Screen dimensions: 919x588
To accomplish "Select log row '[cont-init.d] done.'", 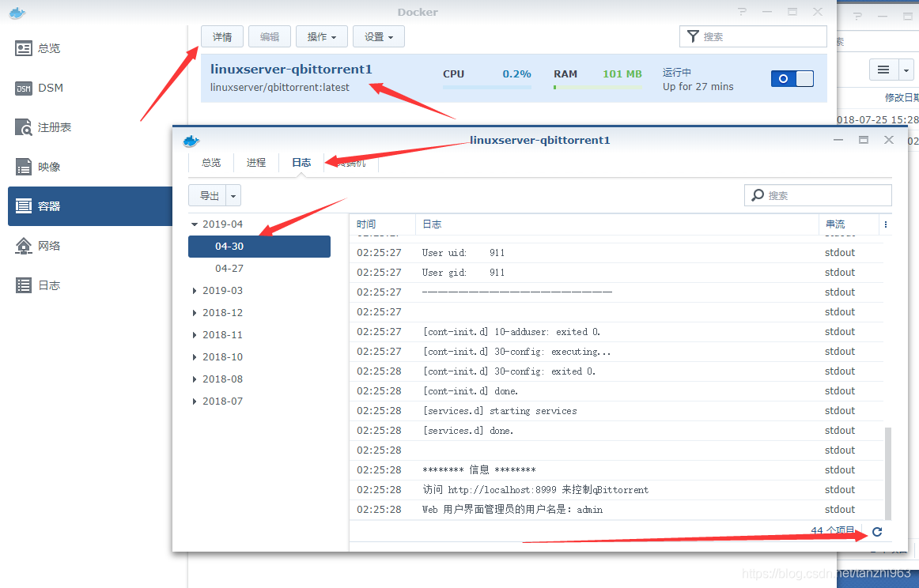I will pyautogui.click(x=617, y=391).
